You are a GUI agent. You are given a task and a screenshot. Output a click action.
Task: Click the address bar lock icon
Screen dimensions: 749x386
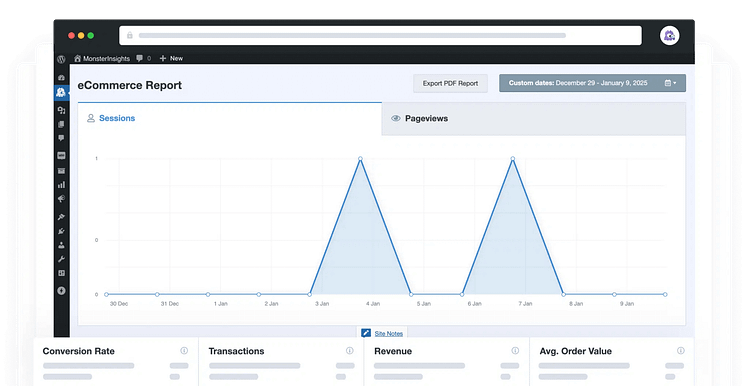(129, 35)
